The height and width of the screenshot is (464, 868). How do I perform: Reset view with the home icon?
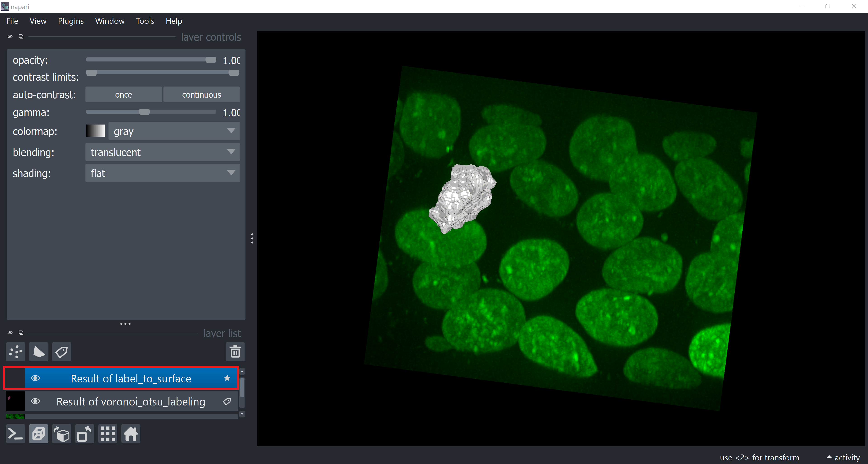pos(131,434)
